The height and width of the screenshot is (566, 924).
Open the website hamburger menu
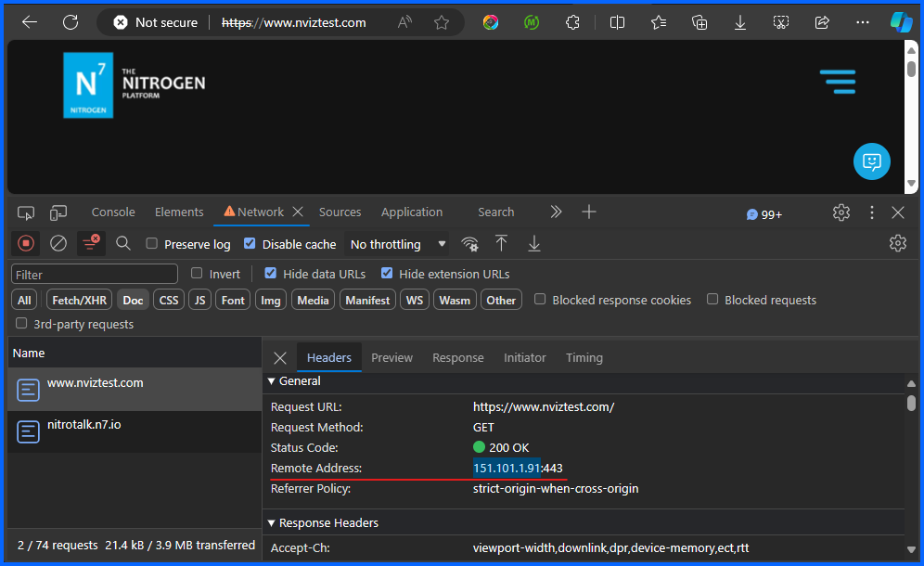tap(838, 82)
